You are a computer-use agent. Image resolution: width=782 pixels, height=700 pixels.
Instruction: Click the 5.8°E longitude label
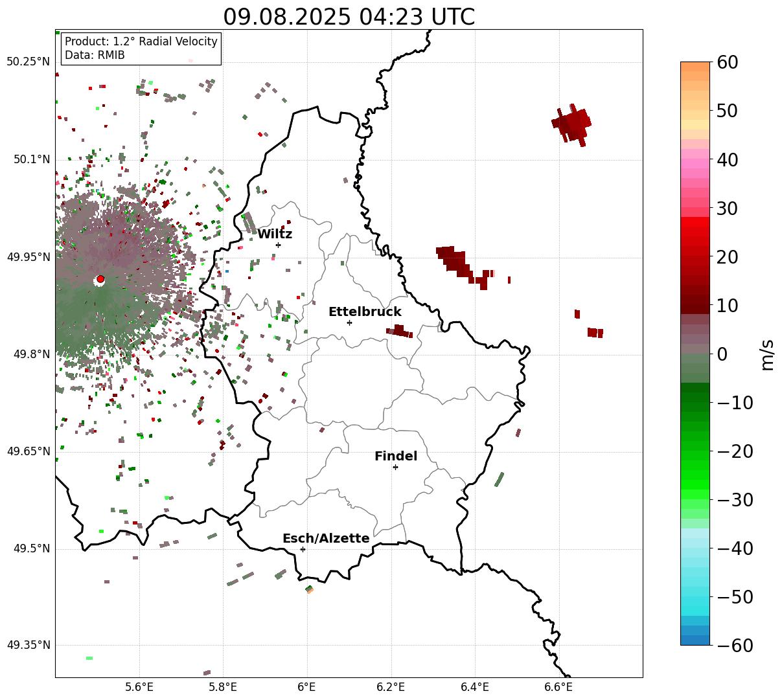(224, 688)
